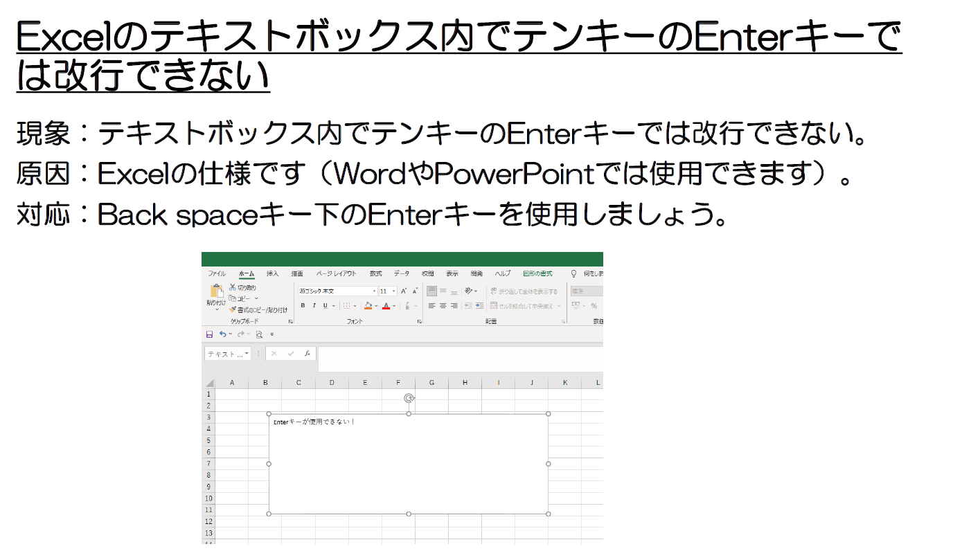Click the Borders icon

tap(346, 305)
